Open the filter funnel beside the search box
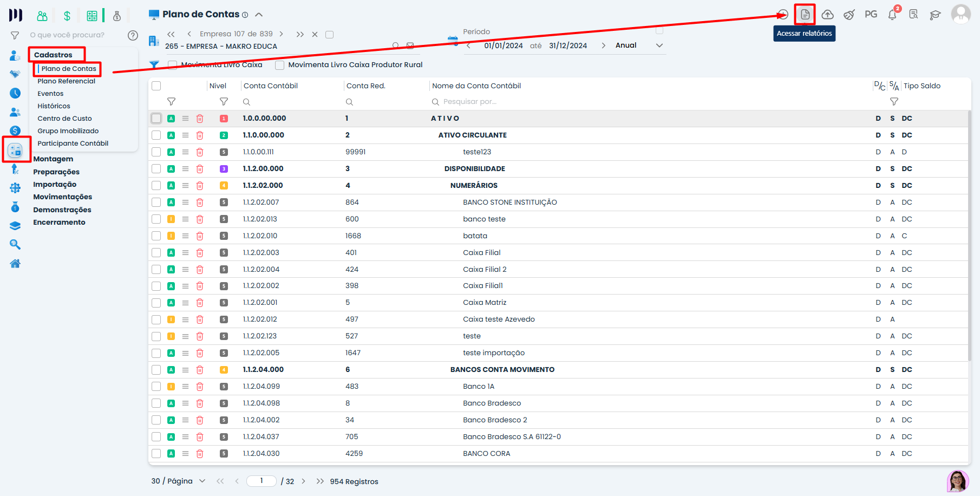Screen dimensions: 980x496 click(x=15, y=36)
